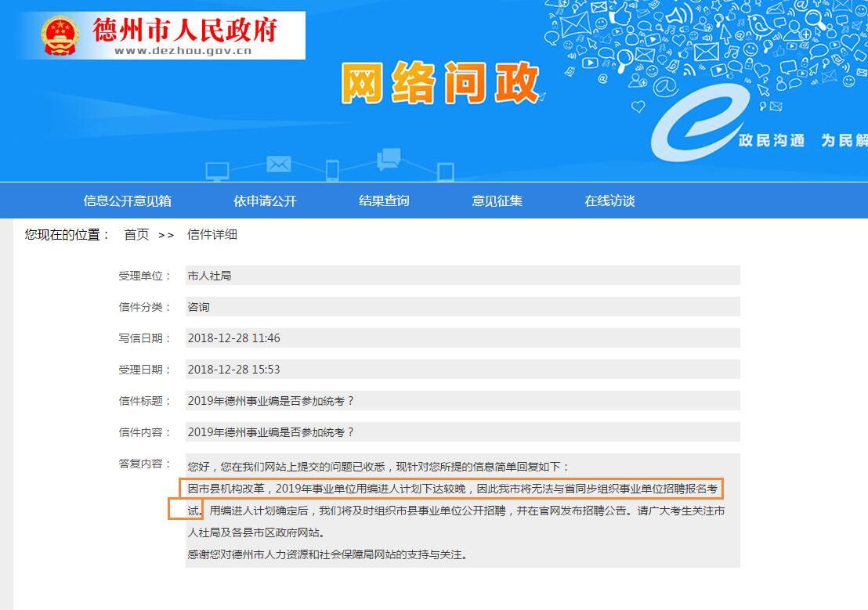Image resolution: width=868 pixels, height=610 pixels.
Task: Click the thumbs-up icon in the banner
Action: tap(621, 15)
